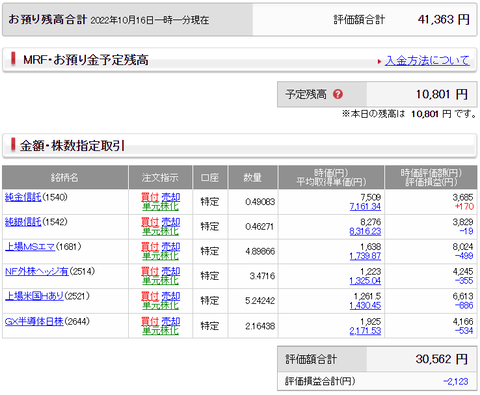Screen dimensions: 480x395
Task: Open NF外株ヘッジ有 (2514) stock details
Action: tap(37, 271)
